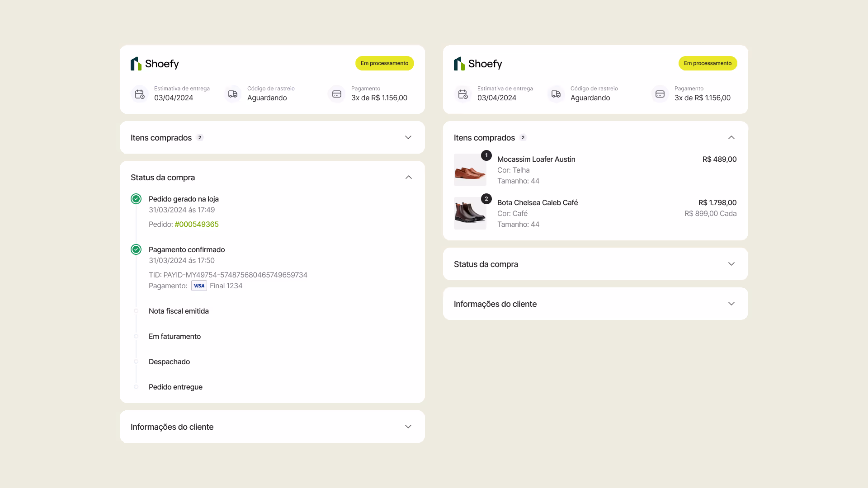Click green check for Pagamento confirmado
Viewport: 868px width, 488px height.
point(136,249)
